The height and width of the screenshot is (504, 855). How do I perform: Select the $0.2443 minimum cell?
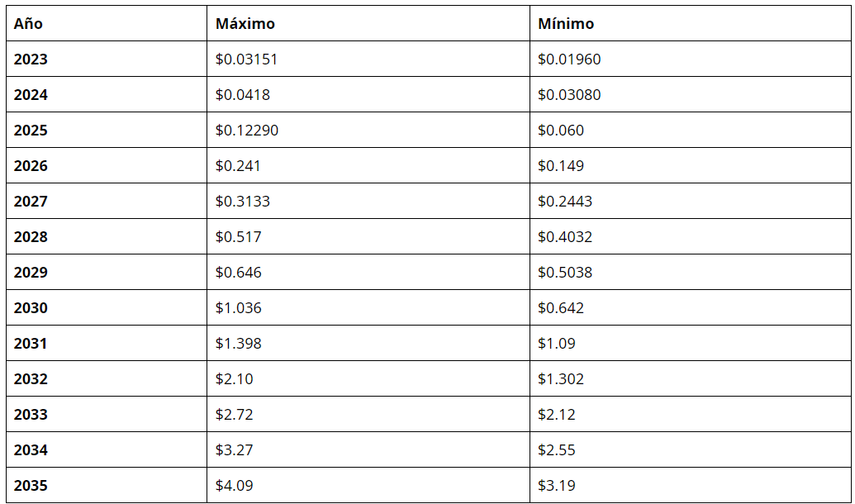(x=564, y=202)
